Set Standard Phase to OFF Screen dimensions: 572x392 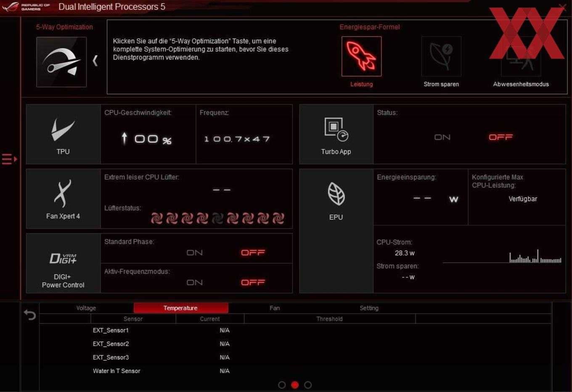pos(253,253)
